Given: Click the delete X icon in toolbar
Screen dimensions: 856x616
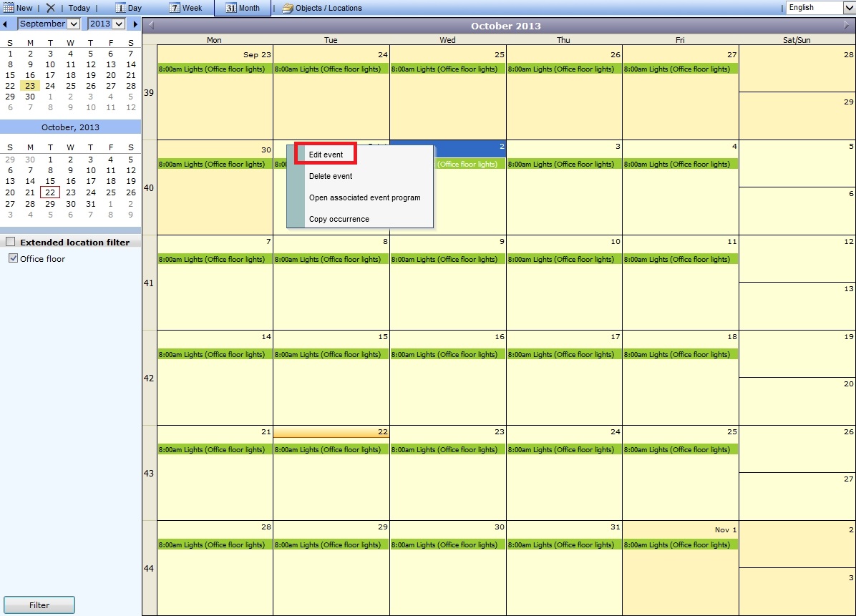Looking at the screenshot, I should point(50,8).
